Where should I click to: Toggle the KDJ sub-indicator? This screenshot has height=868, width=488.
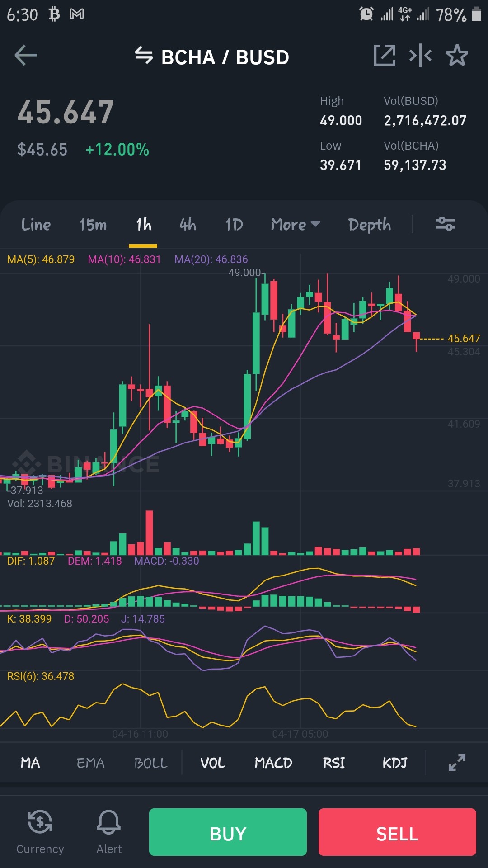click(x=395, y=763)
